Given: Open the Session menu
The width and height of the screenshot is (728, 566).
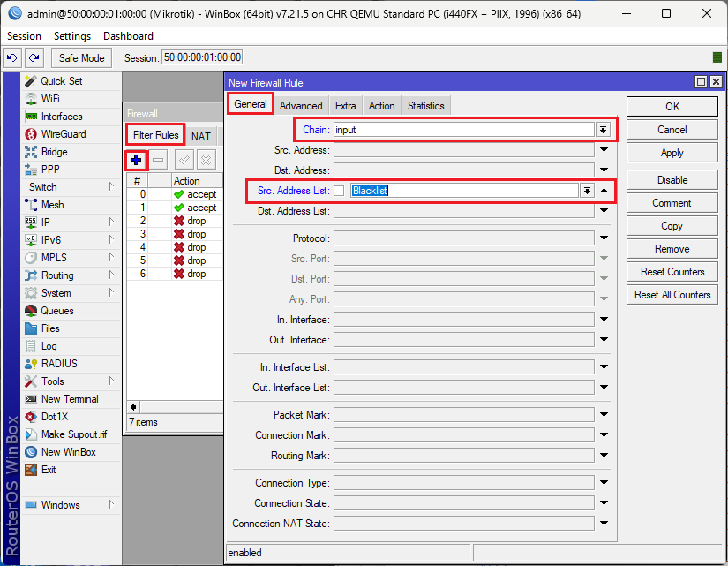Looking at the screenshot, I should pos(24,36).
